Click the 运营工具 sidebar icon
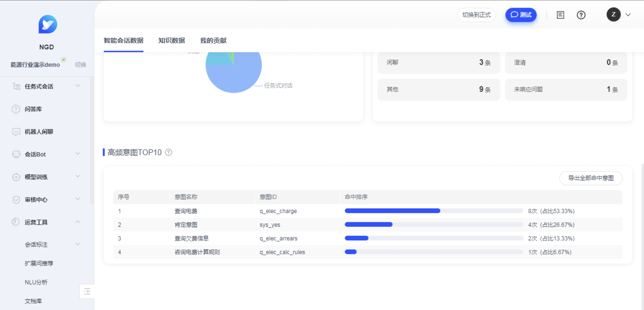The width and height of the screenshot is (644, 310). pos(16,222)
